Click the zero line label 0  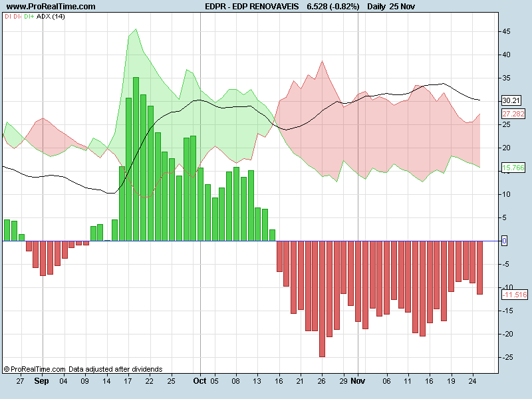[x=505, y=241]
